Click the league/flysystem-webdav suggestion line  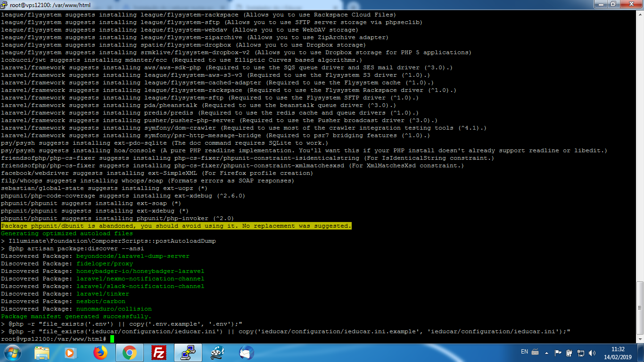point(180,30)
